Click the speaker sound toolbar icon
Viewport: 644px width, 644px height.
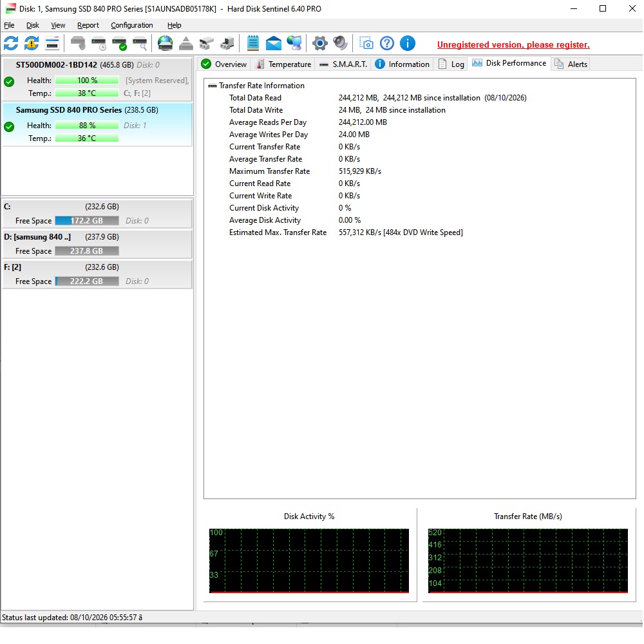[341, 43]
